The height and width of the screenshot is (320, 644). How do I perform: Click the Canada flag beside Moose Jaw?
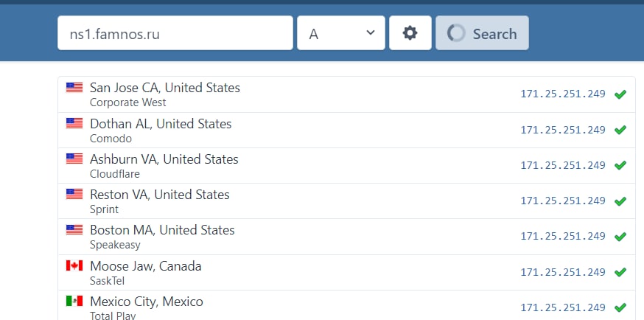(x=74, y=265)
